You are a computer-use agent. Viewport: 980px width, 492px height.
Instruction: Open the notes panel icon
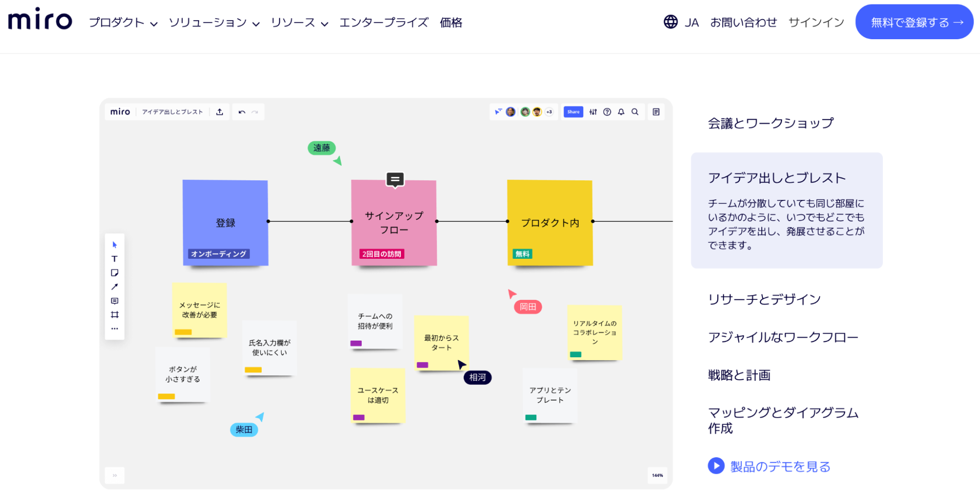click(x=656, y=112)
